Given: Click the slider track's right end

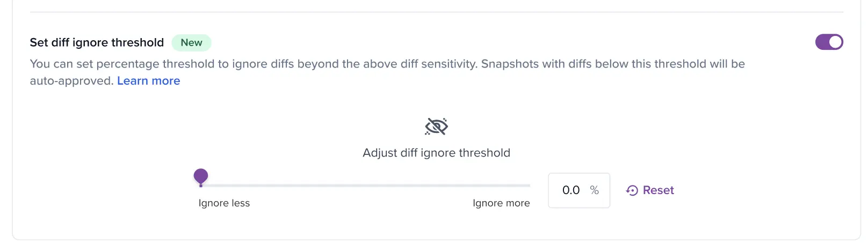Looking at the screenshot, I should tap(527, 186).
